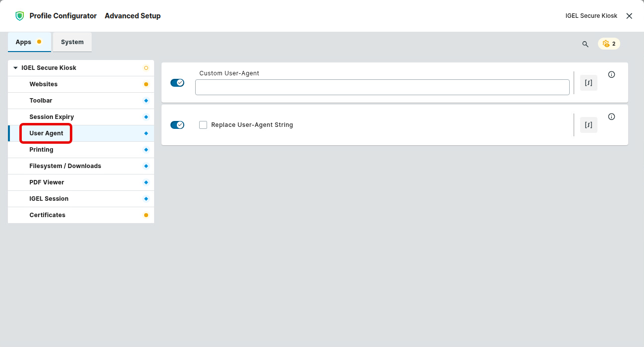Click the variable bracket button for Custom User-Agent
This screenshot has height=347, width=644.
pos(589,83)
